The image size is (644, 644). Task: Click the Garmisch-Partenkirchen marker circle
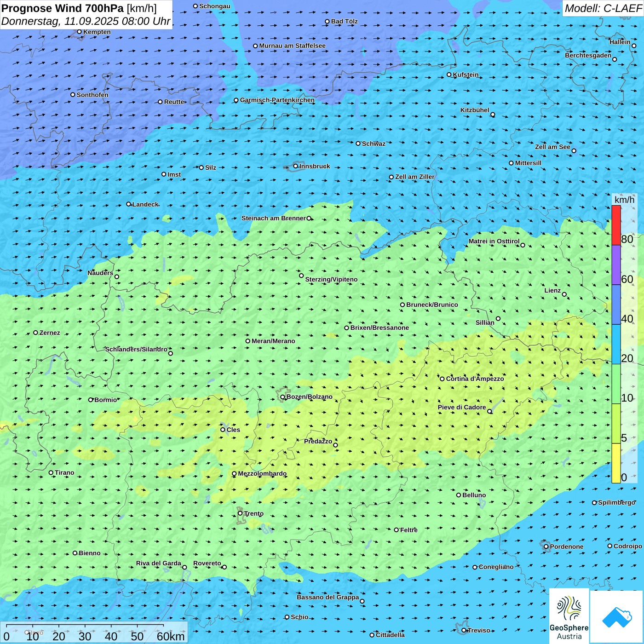point(236,100)
